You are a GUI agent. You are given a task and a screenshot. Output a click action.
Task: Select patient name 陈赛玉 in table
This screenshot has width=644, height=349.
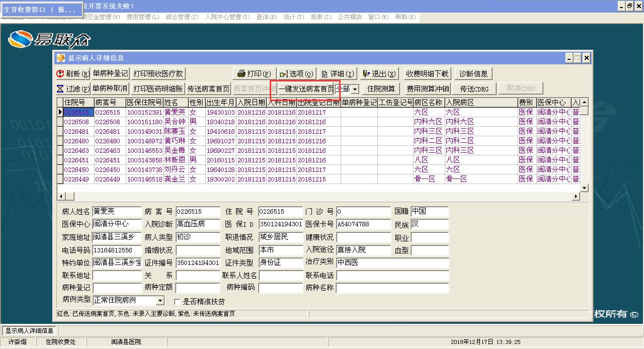point(175,131)
